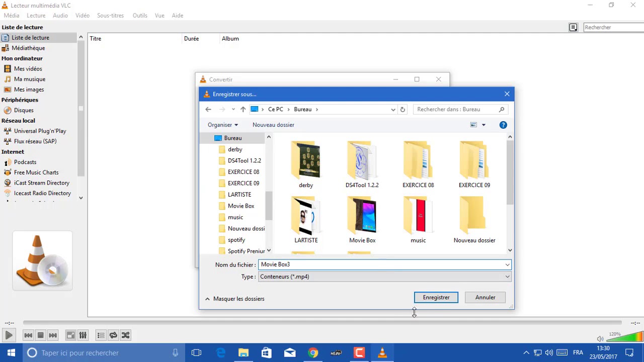Open the Aide menu
This screenshot has width=644, height=362.
[x=178, y=16]
